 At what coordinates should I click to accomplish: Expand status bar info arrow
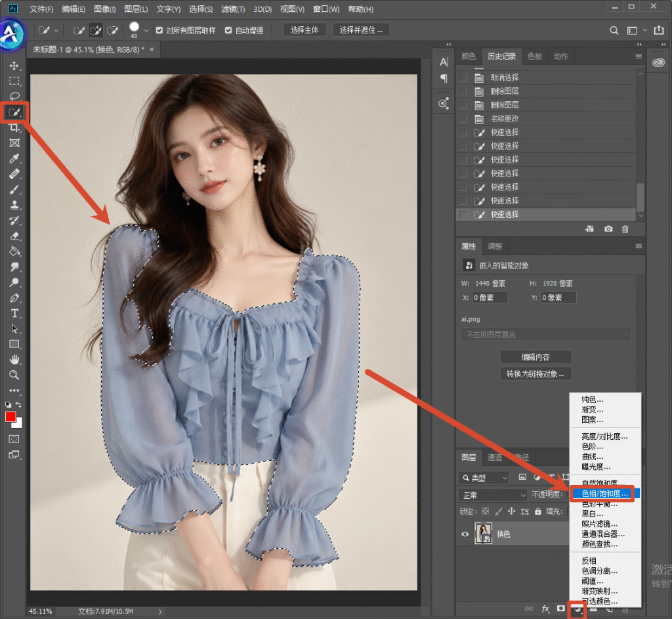(x=160, y=612)
